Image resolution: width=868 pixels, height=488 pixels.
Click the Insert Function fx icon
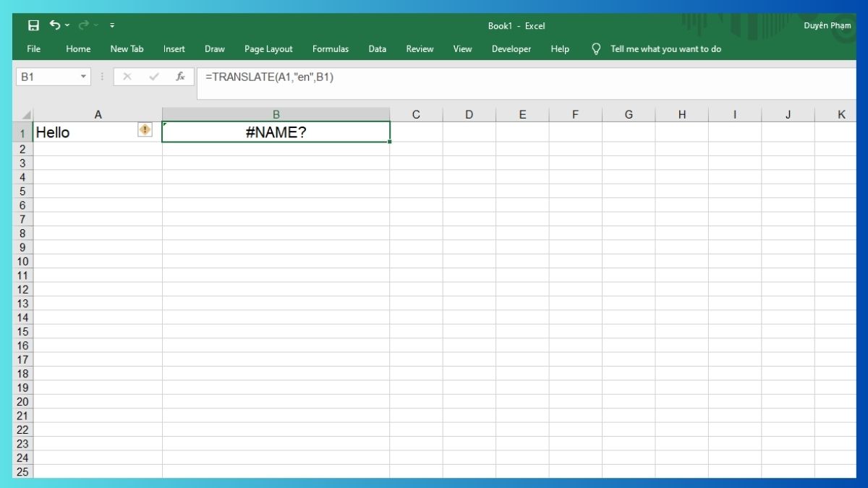pyautogui.click(x=180, y=77)
